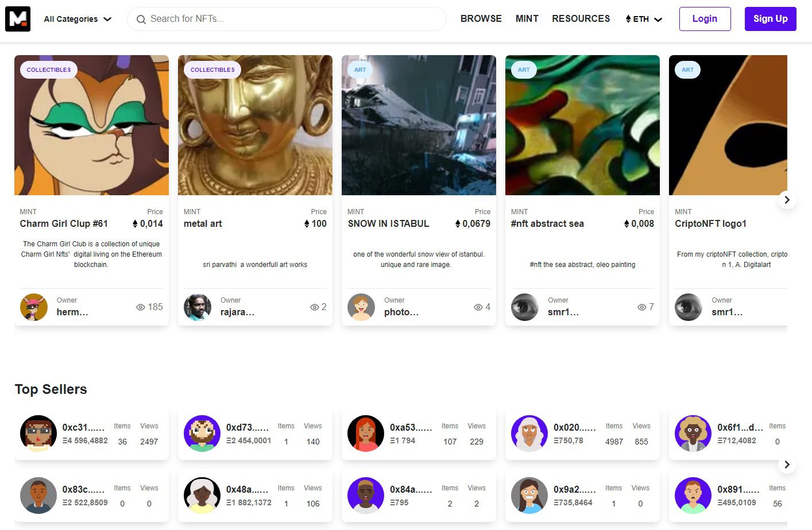
Task: Click the herm... owner fox avatar
Action: click(34, 307)
